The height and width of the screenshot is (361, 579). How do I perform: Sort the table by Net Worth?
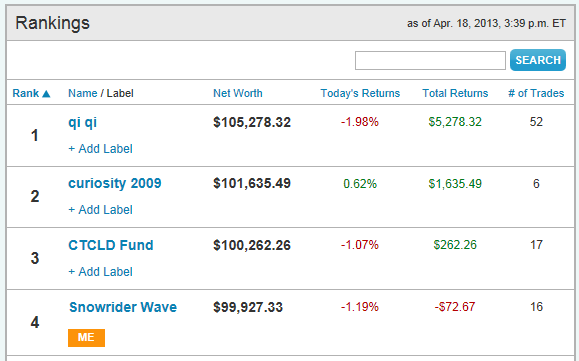238,93
